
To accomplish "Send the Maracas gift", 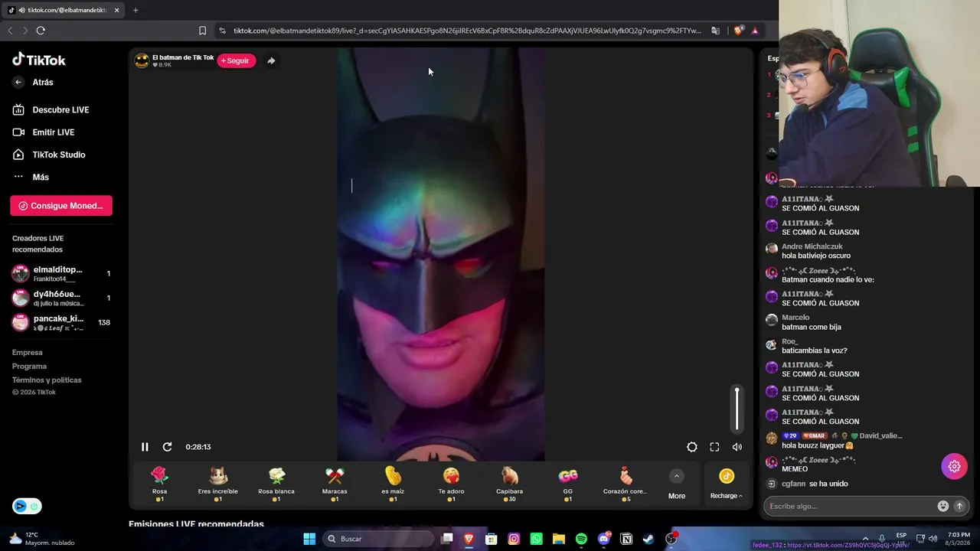I will 335,484.
